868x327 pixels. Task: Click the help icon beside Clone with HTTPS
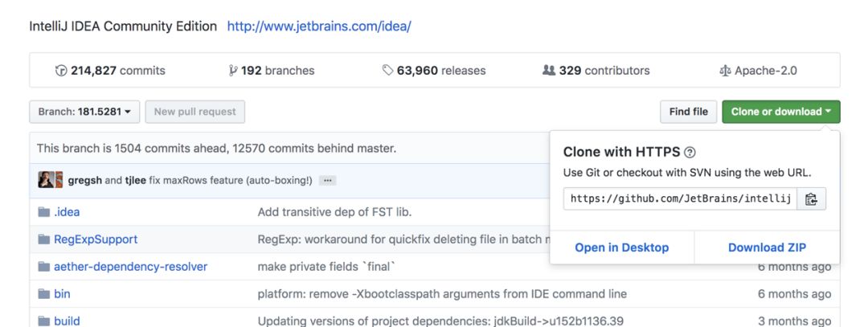point(690,153)
